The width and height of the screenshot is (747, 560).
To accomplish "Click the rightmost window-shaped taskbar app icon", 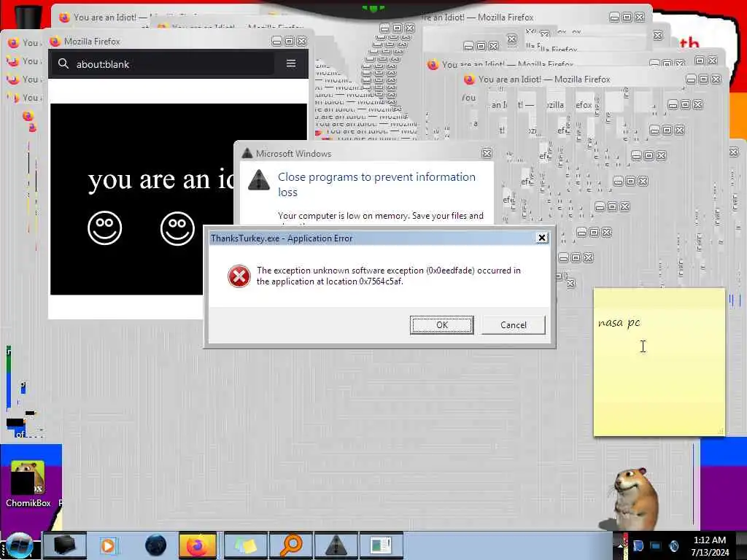I will pyautogui.click(x=382, y=545).
